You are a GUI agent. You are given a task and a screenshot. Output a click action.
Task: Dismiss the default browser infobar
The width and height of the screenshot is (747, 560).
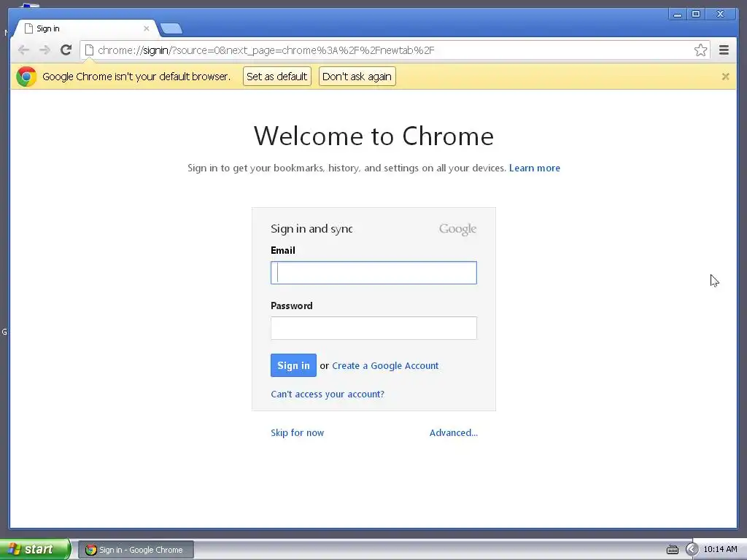[725, 76]
